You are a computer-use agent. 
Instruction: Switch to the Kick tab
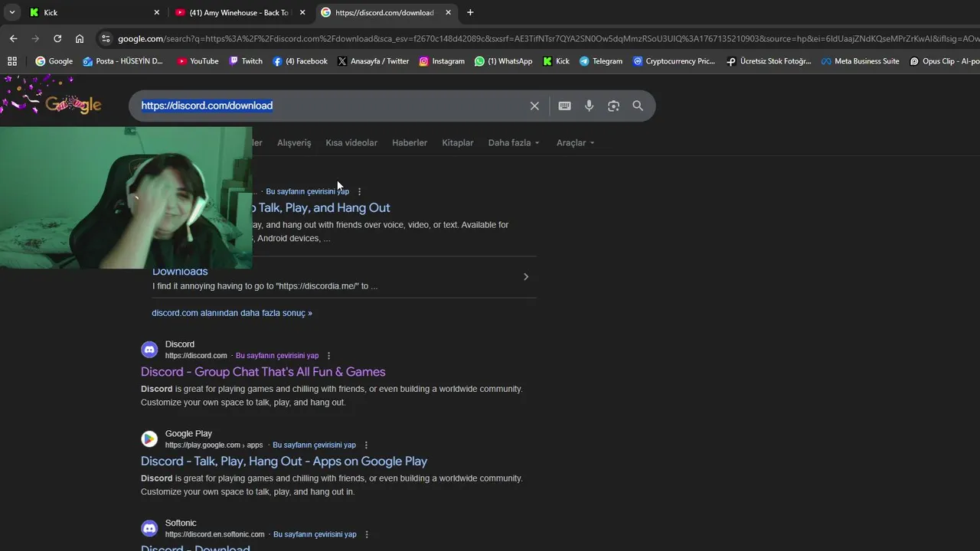pyautogui.click(x=93, y=12)
